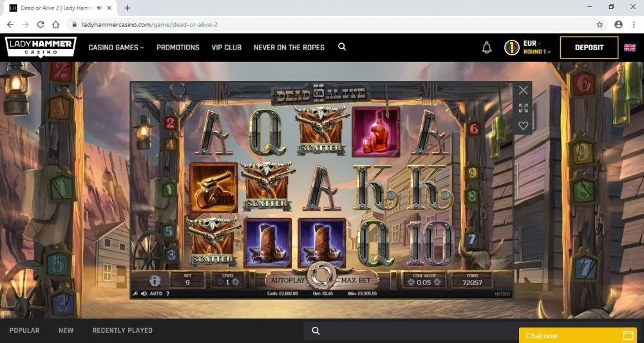Viewport: 644px width, 343px height.
Task: Click the Deposit button
Action: click(x=589, y=48)
